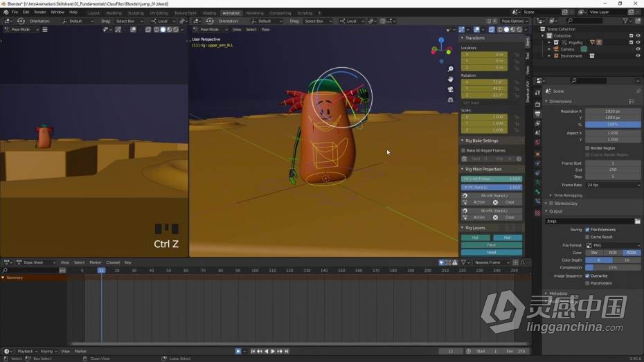Open Frame Rate 24 fps dropdown
Screen dimensions: 644x362
click(613, 185)
